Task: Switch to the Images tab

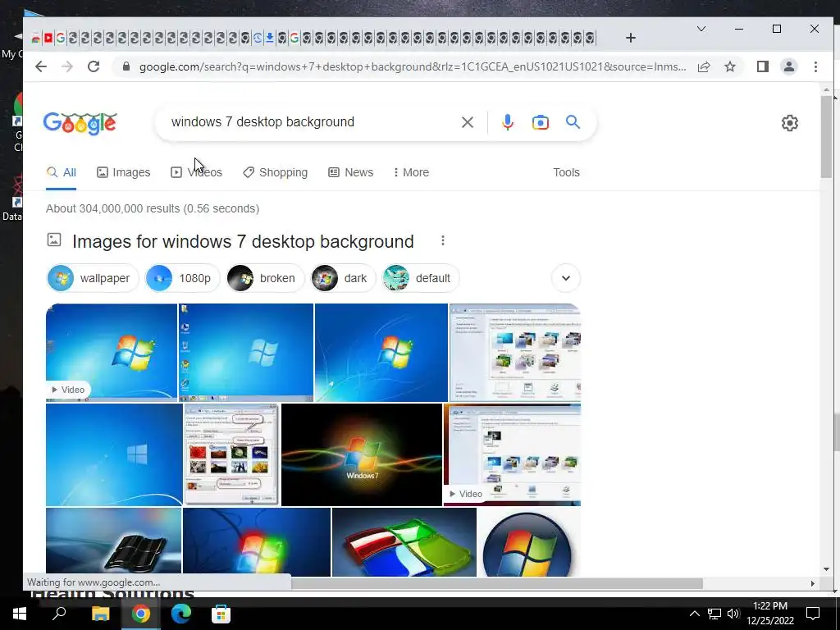Action: click(124, 172)
